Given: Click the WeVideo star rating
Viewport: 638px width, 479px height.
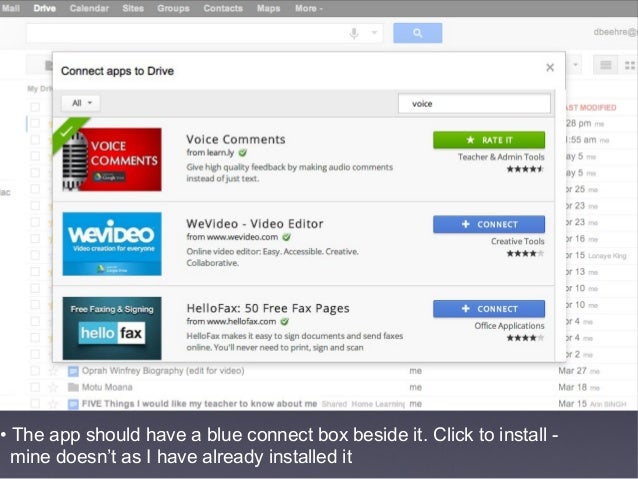Looking at the screenshot, I should (x=525, y=254).
